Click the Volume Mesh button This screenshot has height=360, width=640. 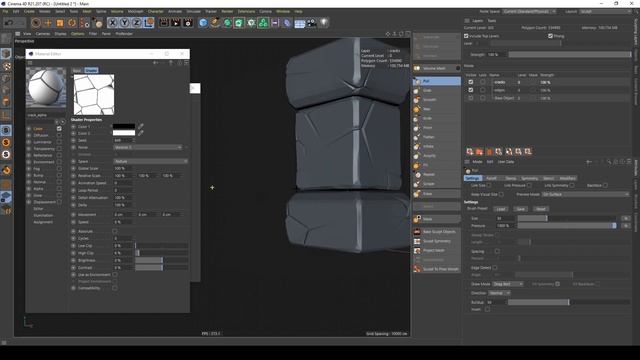click(x=437, y=68)
